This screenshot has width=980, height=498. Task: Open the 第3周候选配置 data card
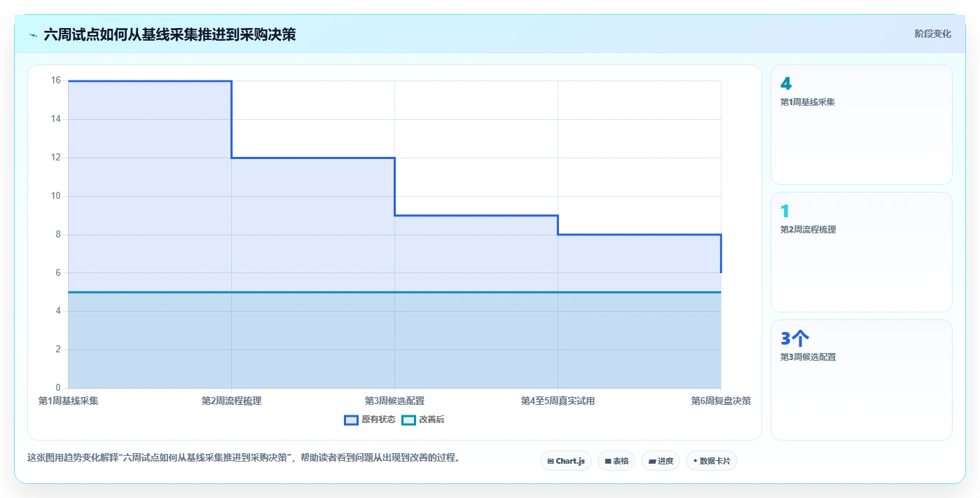tap(861, 380)
